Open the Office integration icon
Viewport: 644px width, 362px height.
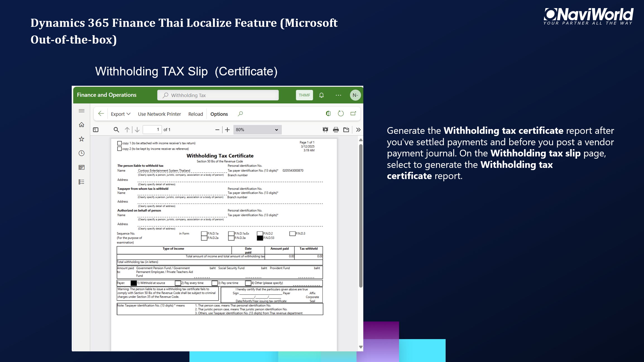click(x=328, y=113)
